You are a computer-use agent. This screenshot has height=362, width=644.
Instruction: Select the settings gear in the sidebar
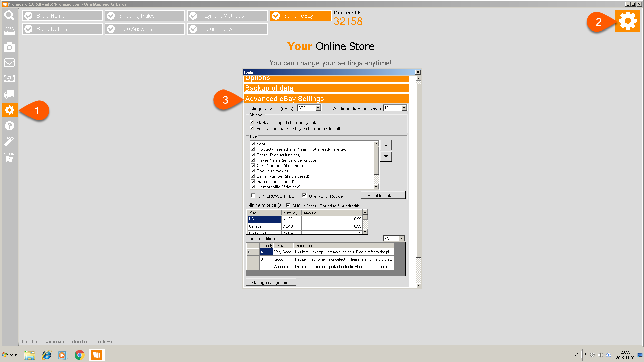9,110
